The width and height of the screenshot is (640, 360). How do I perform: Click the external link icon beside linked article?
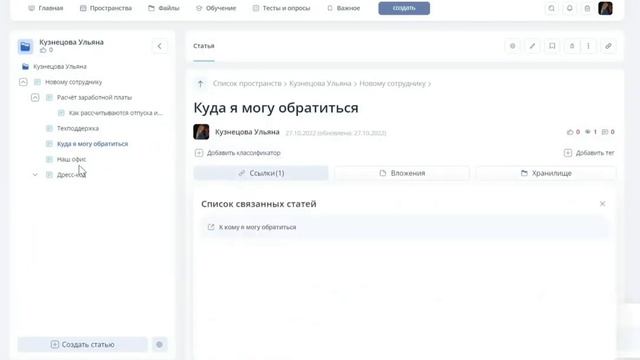211,227
